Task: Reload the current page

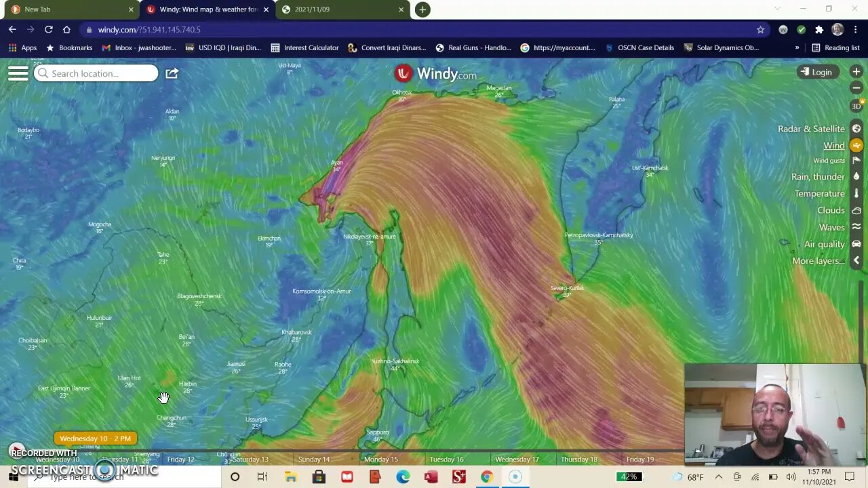Action: (x=48, y=29)
